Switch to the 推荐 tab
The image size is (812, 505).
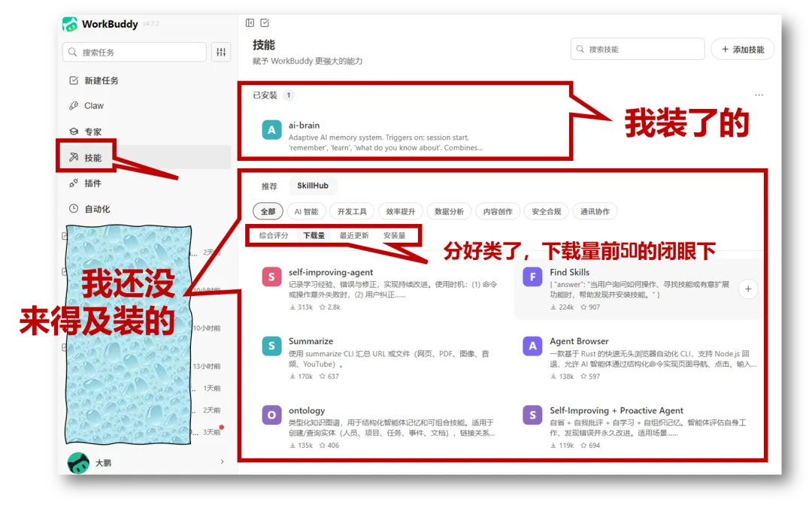point(268,186)
